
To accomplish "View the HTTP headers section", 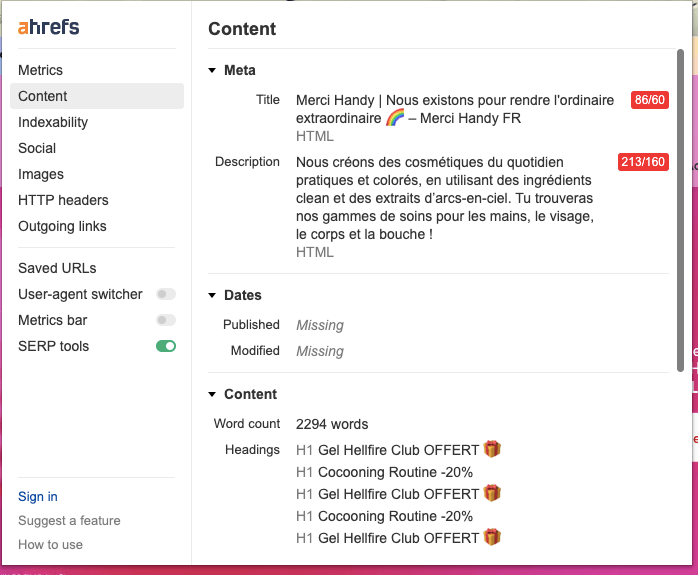I will click(63, 200).
